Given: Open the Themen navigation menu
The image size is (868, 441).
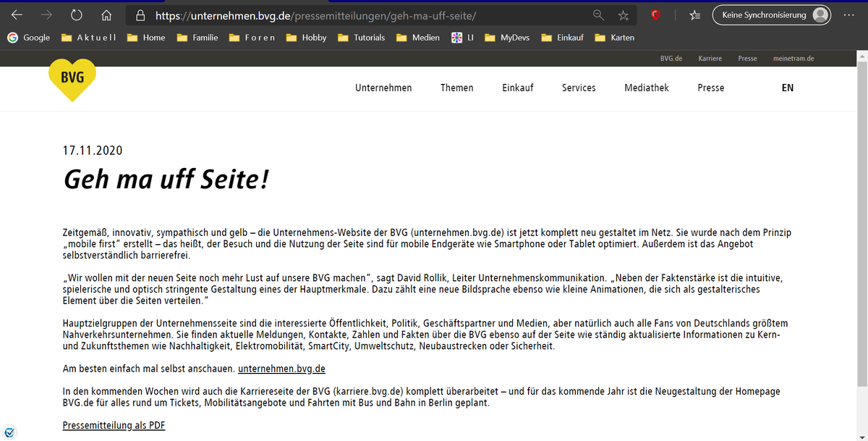Looking at the screenshot, I should [457, 88].
